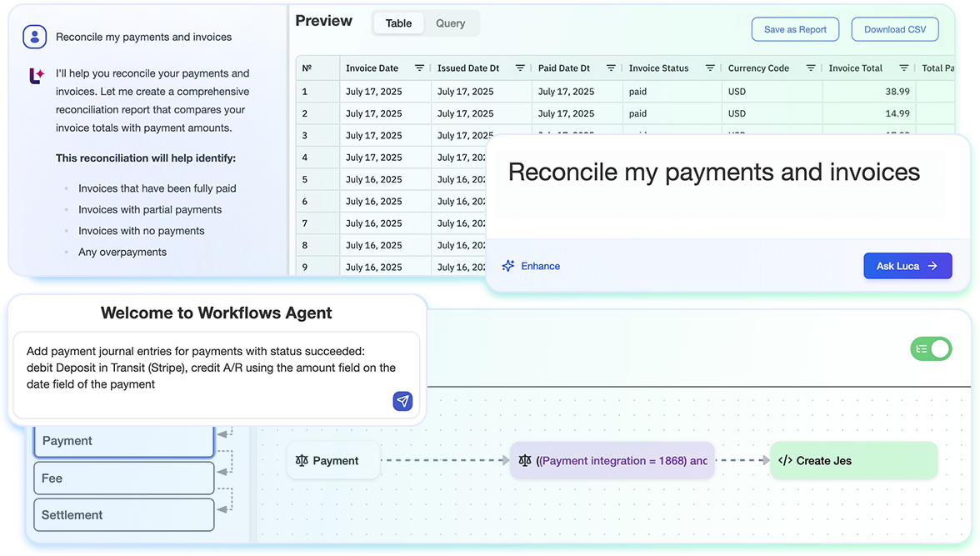Click the Enhance sparkle icon
This screenshot has width=980, height=556.
(508, 266)
